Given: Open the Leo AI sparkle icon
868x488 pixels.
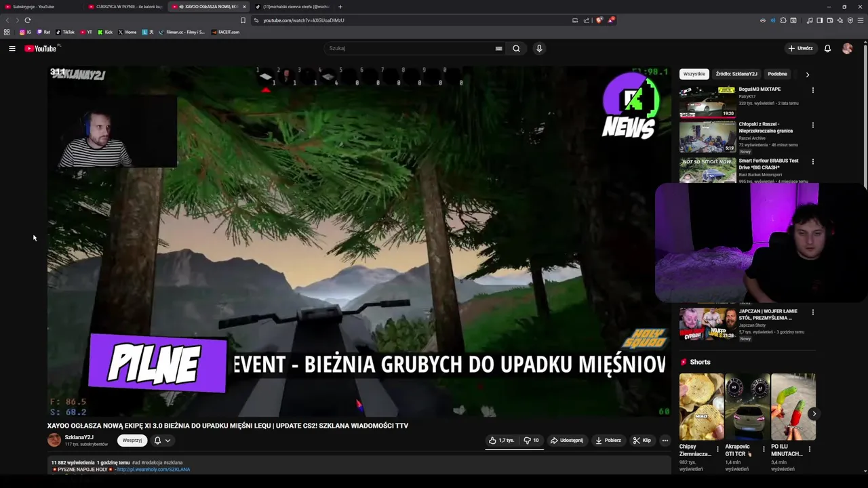Looking at the screenshot, I should point(840,20).
